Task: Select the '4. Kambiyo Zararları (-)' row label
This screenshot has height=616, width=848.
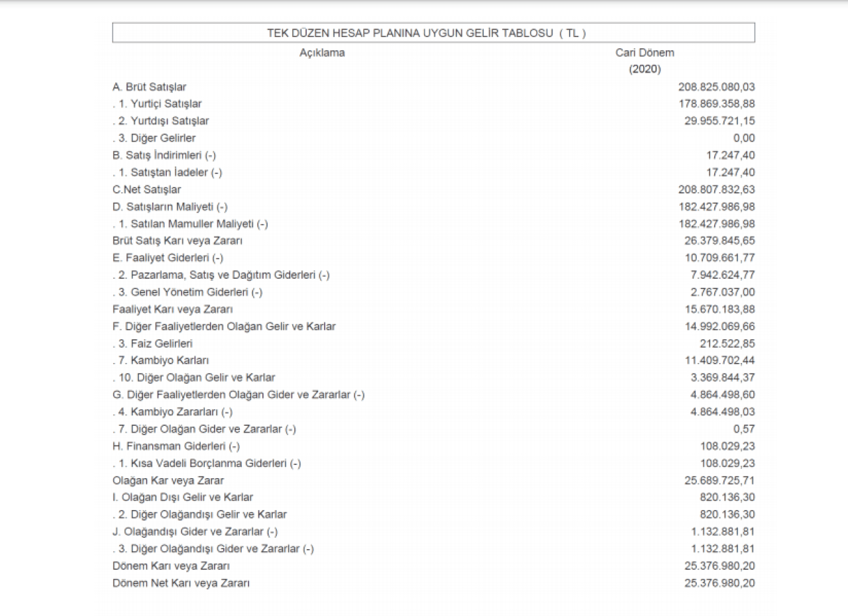Action: click(172, 412)
